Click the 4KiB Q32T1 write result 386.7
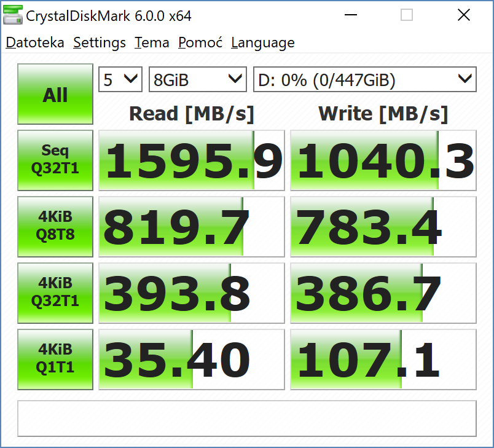Screen dimensions: 494x448 point(383,293)
